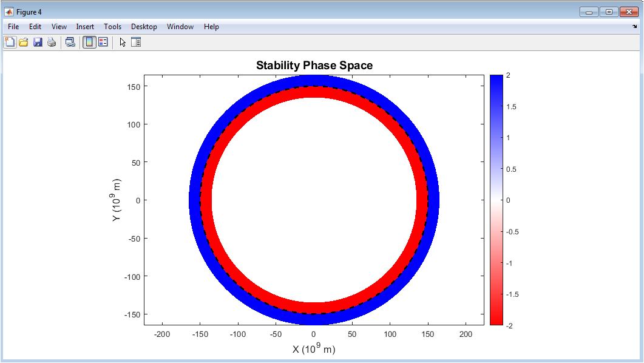Expand the Insert menu
Viewport: 644px width, 363px height.
(85, 27)
